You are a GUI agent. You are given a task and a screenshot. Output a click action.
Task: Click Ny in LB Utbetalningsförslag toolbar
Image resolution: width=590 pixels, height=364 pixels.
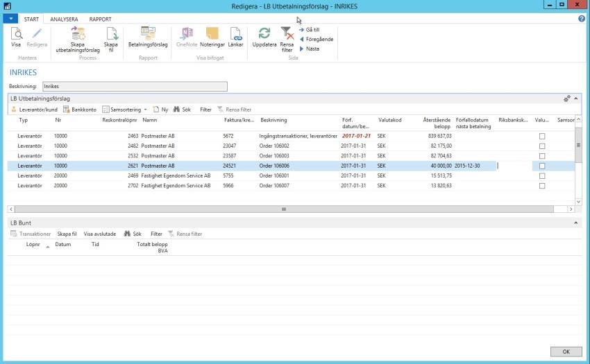click(x=160, y=110)
